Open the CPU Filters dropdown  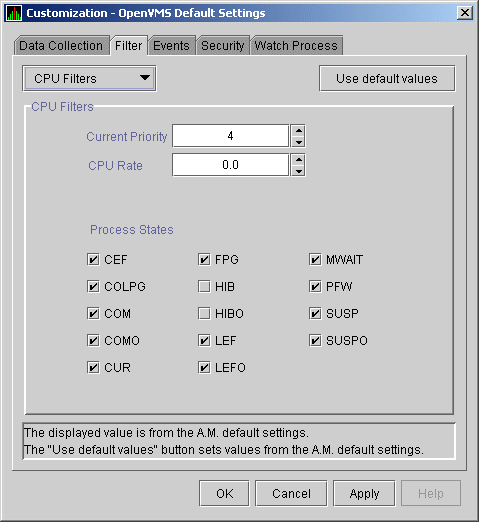coord(89,79)
